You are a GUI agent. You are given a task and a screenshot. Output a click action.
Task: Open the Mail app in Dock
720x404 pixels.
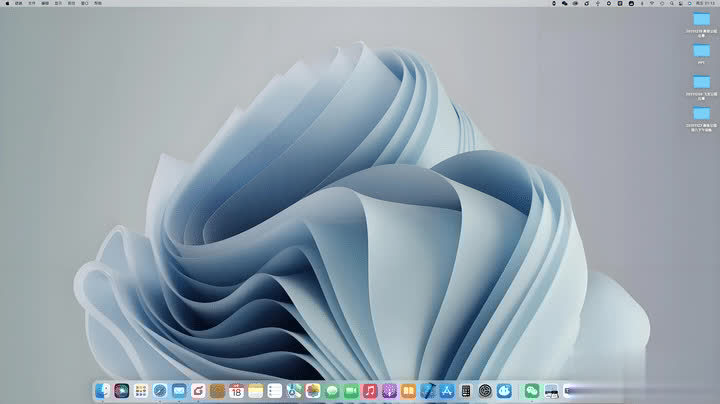[x=179, y=391]
